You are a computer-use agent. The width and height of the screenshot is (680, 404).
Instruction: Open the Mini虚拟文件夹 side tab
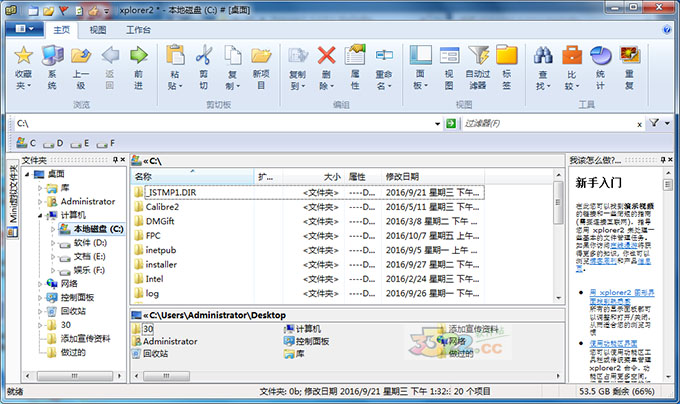coord(13,199)
